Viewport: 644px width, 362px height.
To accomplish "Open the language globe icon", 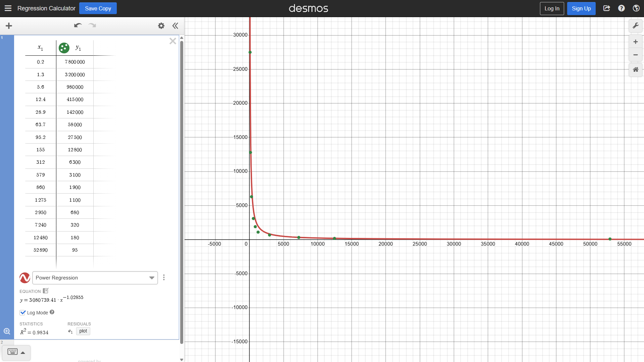I will [636, 8].
